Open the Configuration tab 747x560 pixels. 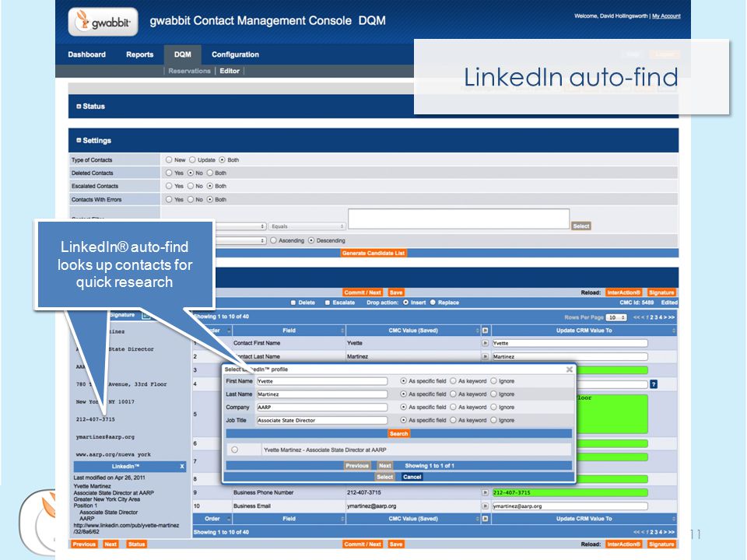[235, 54]
